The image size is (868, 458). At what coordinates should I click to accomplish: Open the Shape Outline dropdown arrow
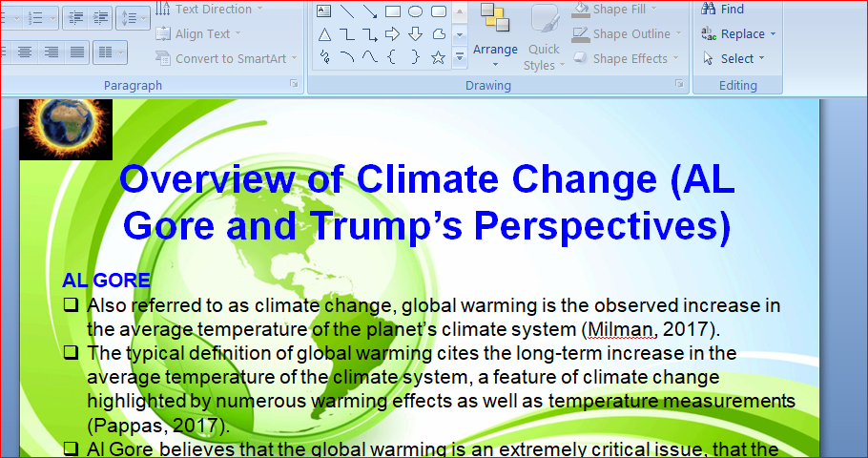pyautogui.click(x=678, y=33)
